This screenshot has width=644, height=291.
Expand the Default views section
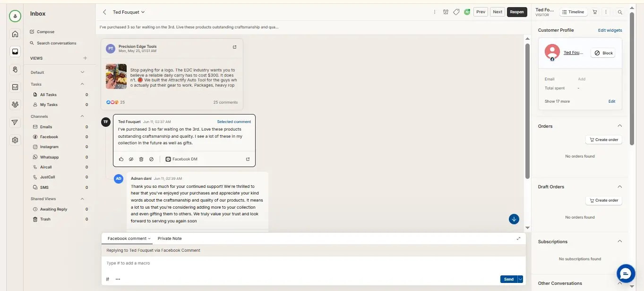coord(83,72)
